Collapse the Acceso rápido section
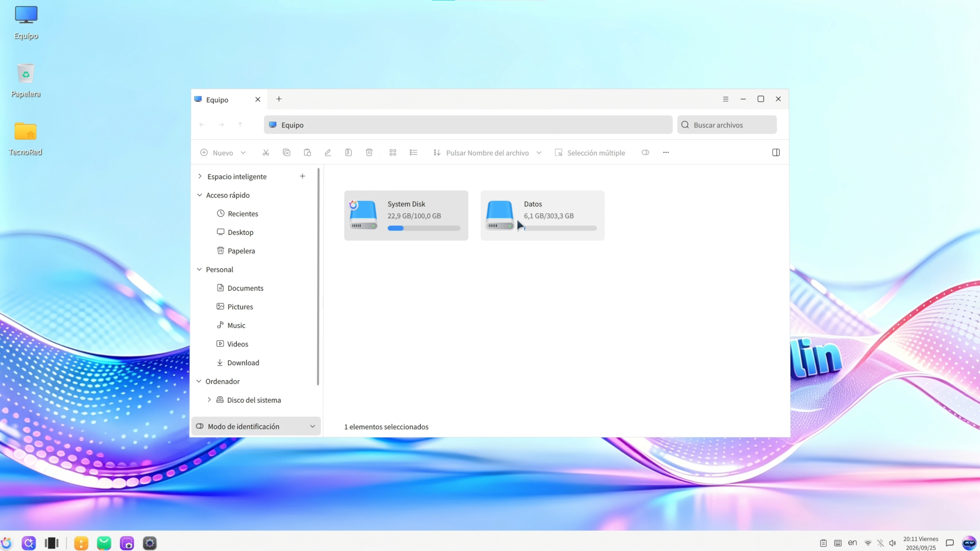The width and height of the screenshot is (980, 551). tap(199, 195)
